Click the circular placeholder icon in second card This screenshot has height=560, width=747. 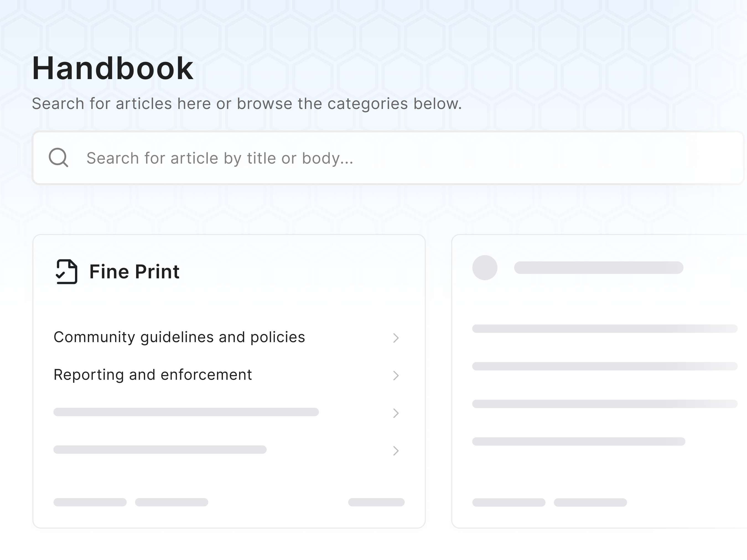[485, 268]
